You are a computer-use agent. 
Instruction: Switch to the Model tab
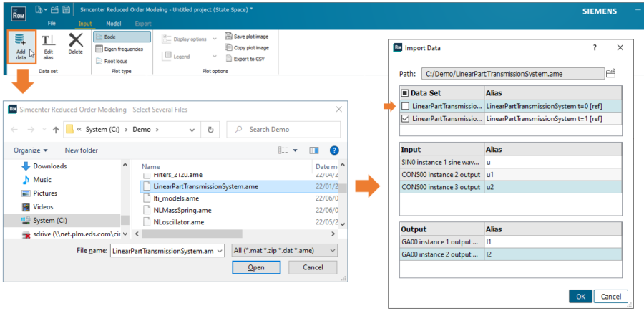pos(113,24)
